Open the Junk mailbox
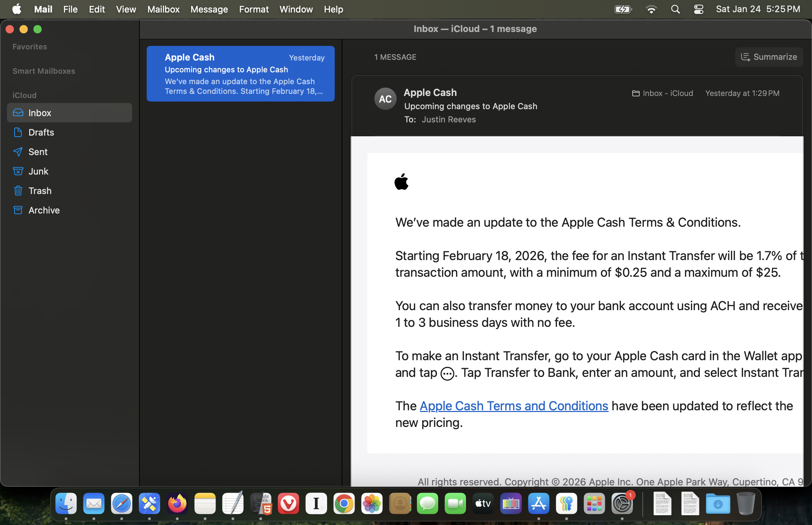This screenshot has height=525, width=812. (x=38, y=171)
